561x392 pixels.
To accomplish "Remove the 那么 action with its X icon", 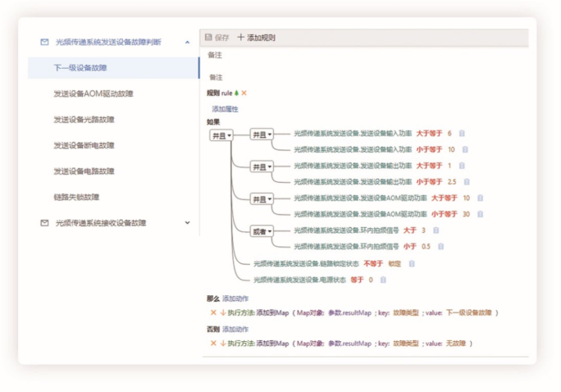I will pos(213,312).
